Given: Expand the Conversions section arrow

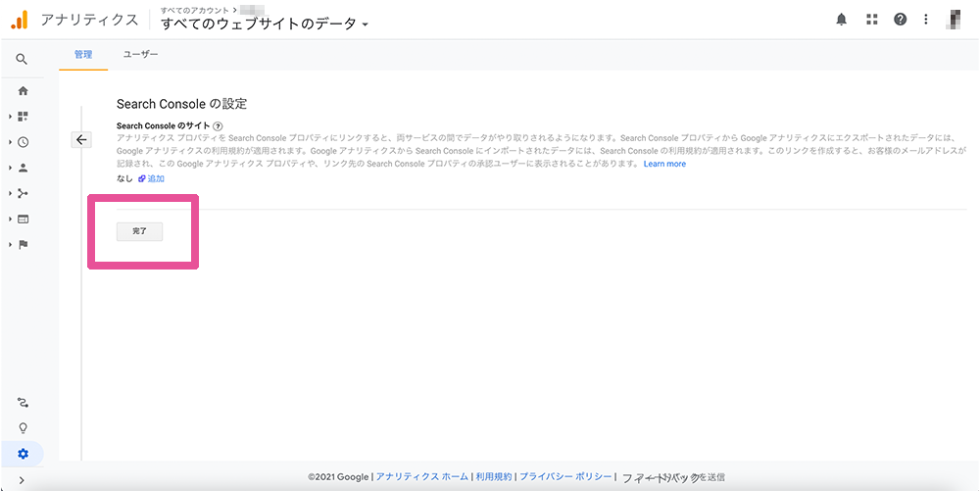Looking at the screenshot, I should coord(11,245).
